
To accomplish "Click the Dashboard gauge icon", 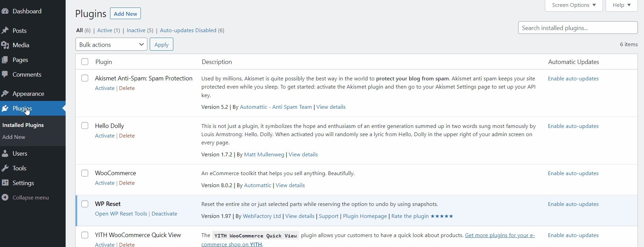I will pyautogui.click(x=5, y=11).
